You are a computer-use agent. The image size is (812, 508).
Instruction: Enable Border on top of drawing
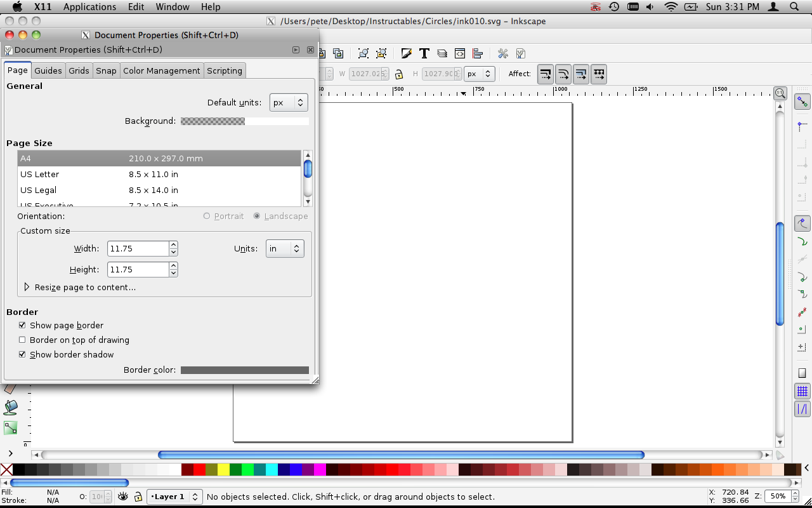coord(22,340)
